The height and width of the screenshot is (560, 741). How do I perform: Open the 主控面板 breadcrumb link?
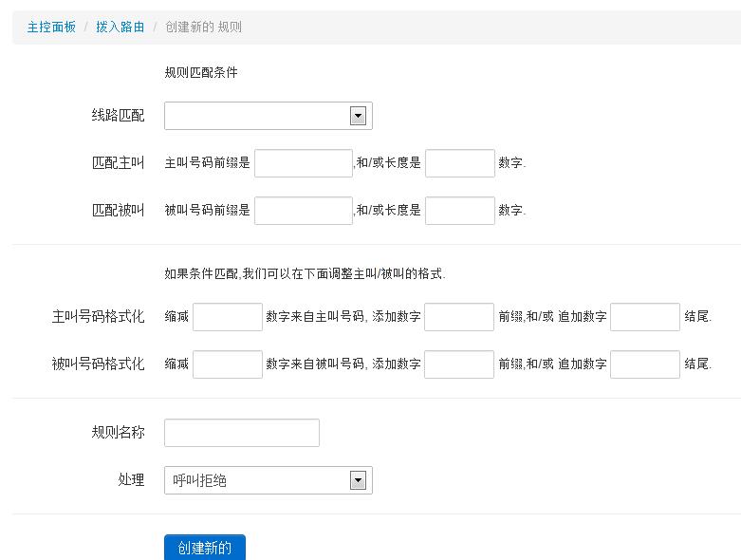[x=51, y=27]
